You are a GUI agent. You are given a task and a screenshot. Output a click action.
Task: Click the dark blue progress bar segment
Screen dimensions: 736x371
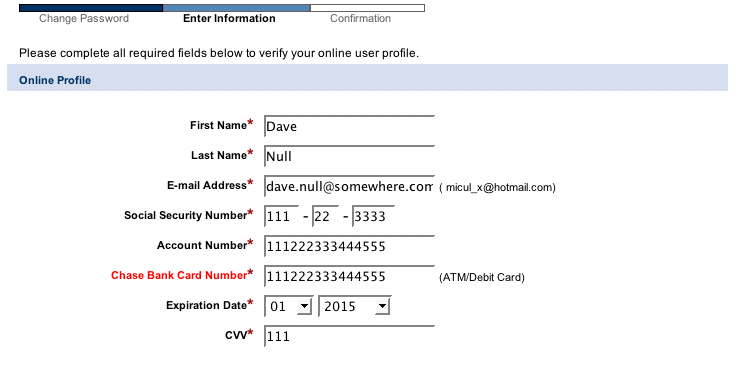coord(91,8)
